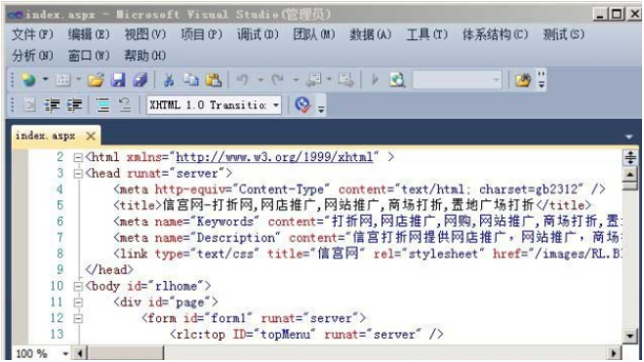Start debugging with the play icon

(375, 79)
